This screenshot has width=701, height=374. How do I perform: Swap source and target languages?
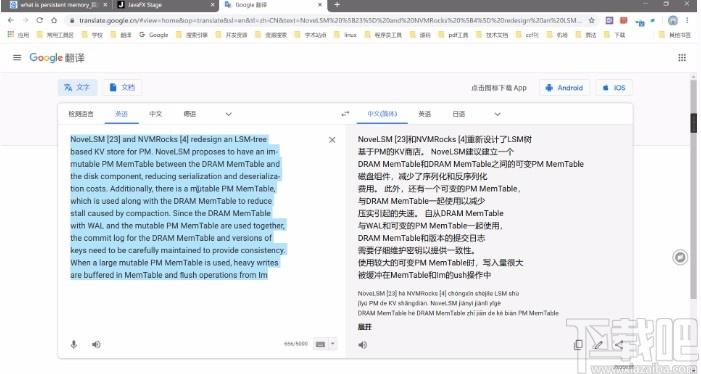coord(345,114)
